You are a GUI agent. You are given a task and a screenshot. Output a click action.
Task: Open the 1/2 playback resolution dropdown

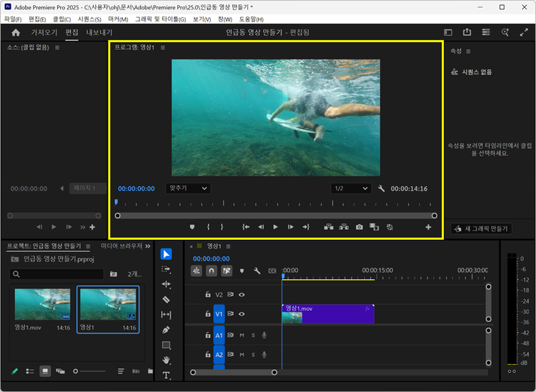(351, 189)
